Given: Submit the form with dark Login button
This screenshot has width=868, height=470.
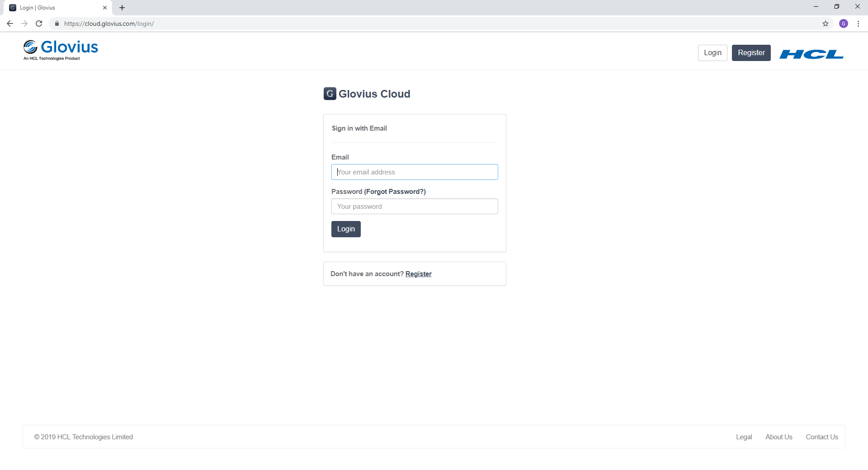Looking at the screenshot, I should 346,229.
